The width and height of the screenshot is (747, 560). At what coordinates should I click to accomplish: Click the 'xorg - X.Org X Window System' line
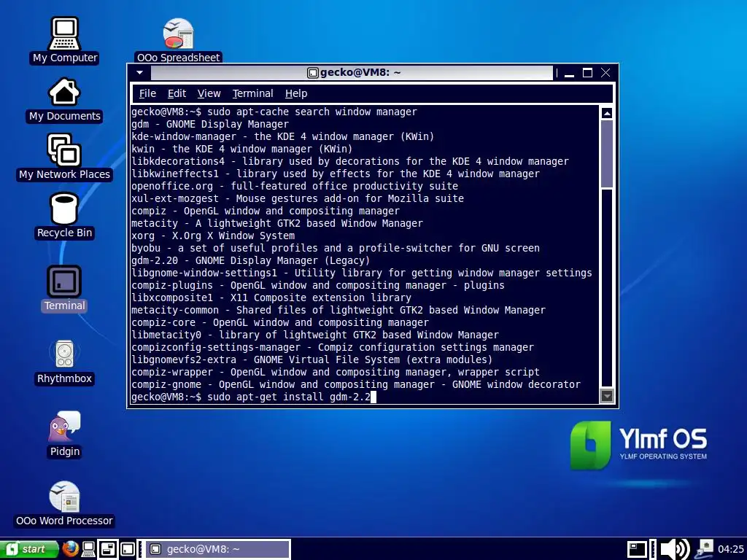coord(213,236)
